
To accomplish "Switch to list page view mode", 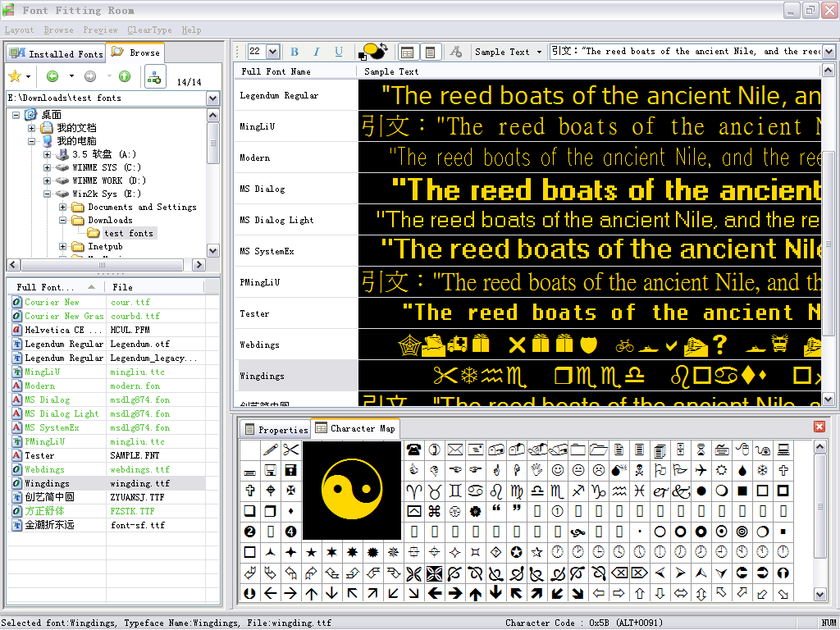I will pos(430,52).
